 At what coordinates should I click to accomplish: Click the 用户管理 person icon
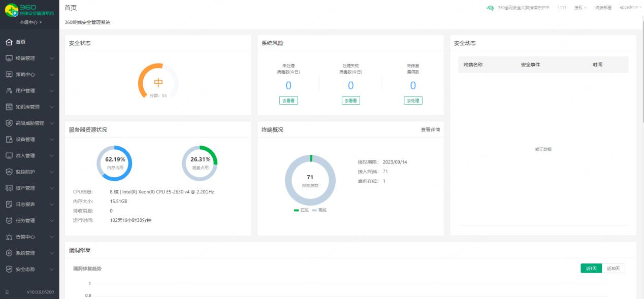point(9,91)
